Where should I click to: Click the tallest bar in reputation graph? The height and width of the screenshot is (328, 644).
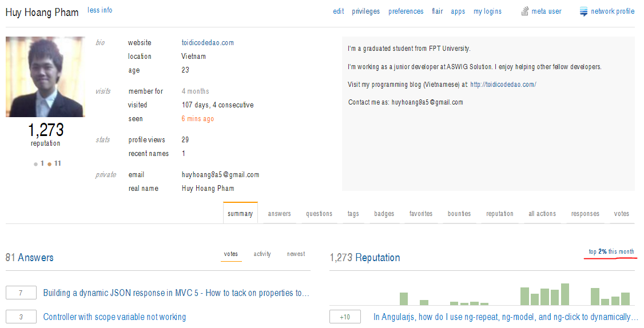[565, 294]
